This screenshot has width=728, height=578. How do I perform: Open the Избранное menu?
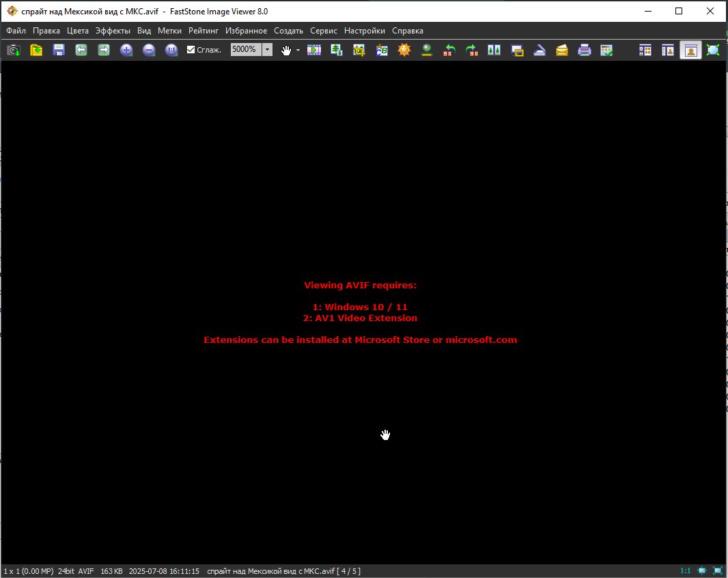coord(246,31)
